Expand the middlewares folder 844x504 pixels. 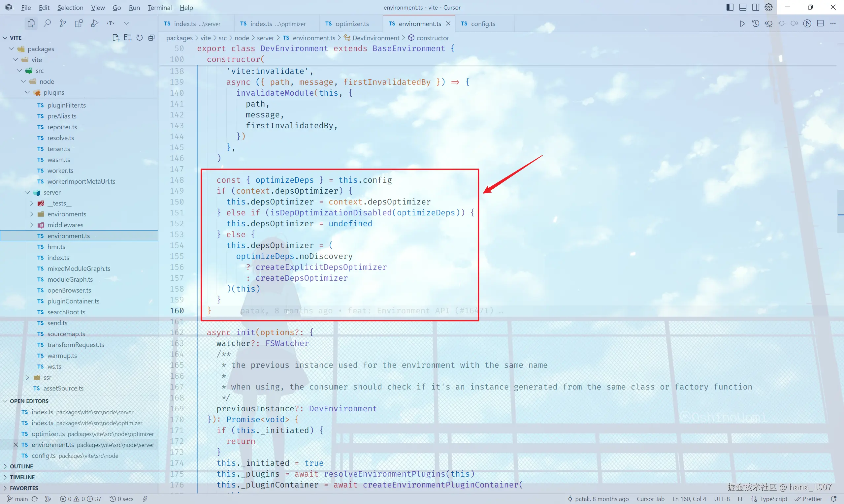pyautogui.click(x=65, y=225)
